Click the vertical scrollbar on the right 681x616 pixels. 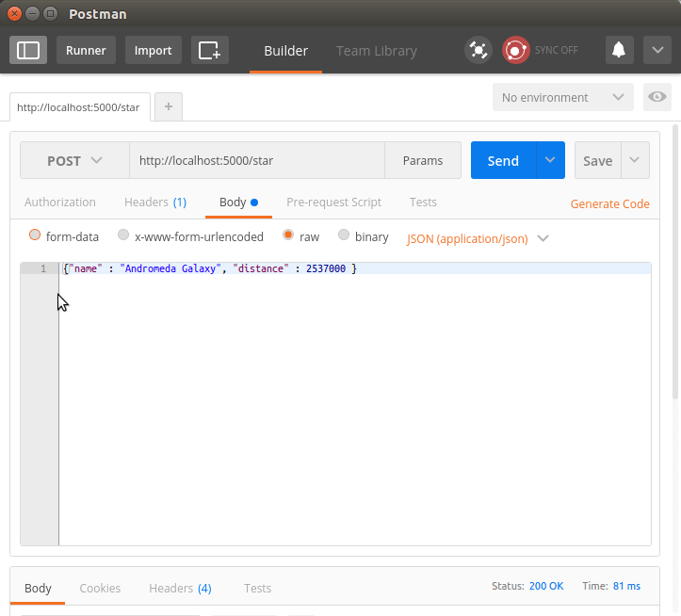(x=675, y=262)
